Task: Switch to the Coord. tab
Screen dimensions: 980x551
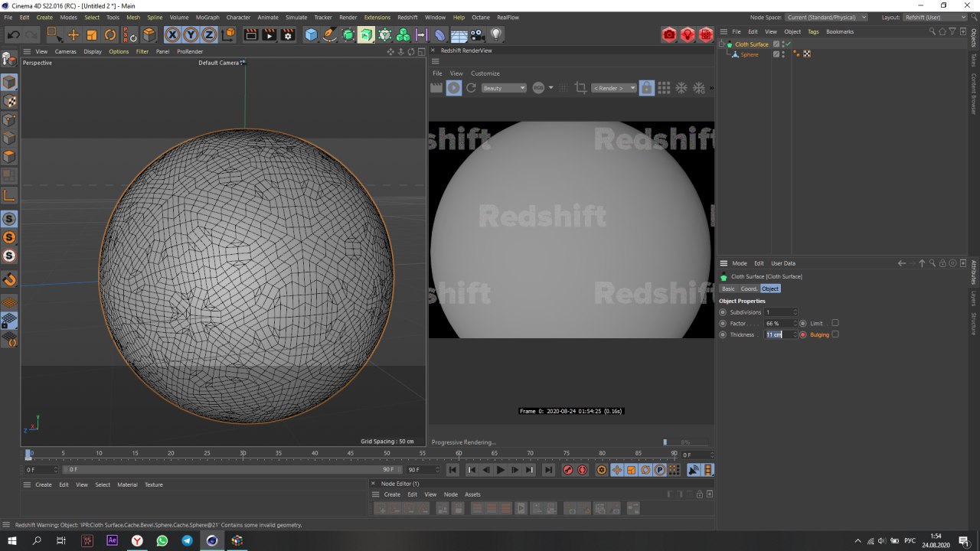Action: [x=749, y=289]
